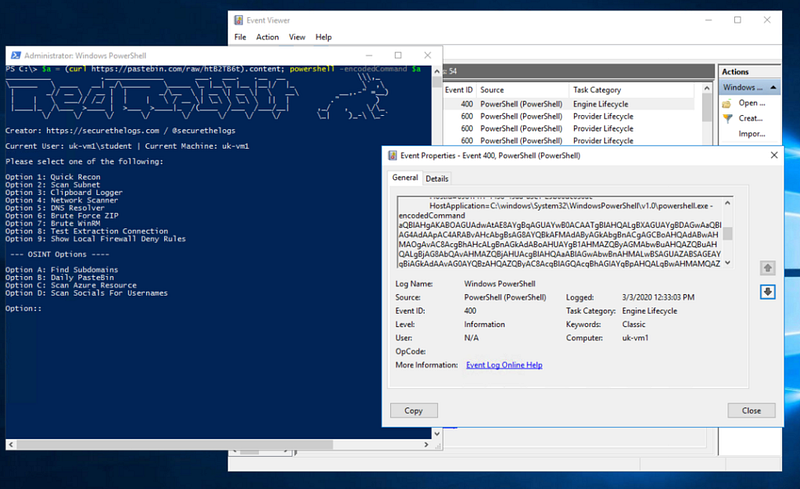This screenshot has width=800, height=489.
Task: Show the previous event with up arrow
Action: [767, 268]
